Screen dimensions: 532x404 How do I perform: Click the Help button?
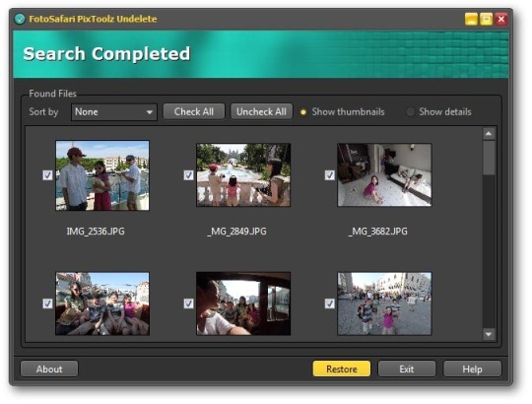[472, 370]
